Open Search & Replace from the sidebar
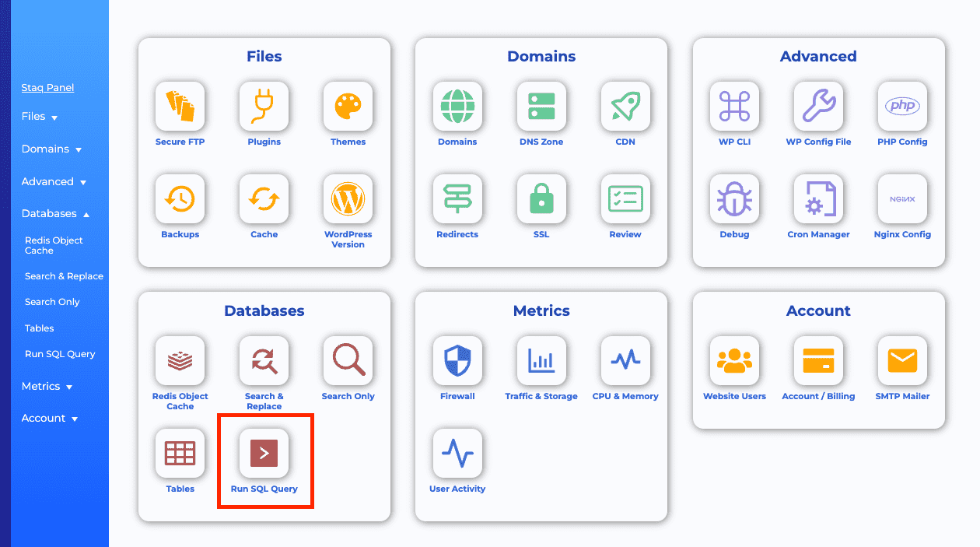 (x=63, y=275)
